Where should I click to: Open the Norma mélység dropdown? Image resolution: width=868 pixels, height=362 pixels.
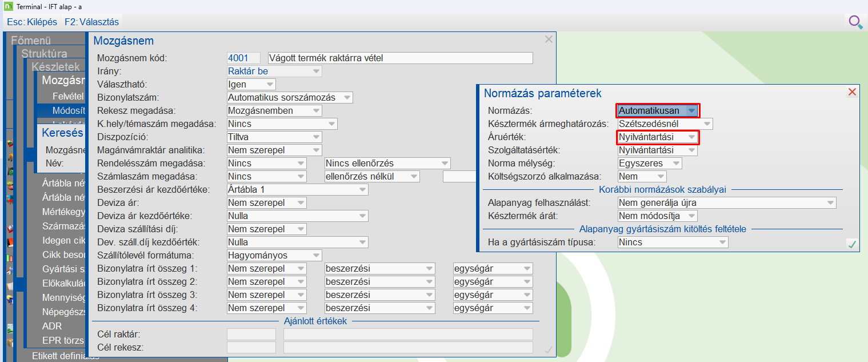point(650,163)
